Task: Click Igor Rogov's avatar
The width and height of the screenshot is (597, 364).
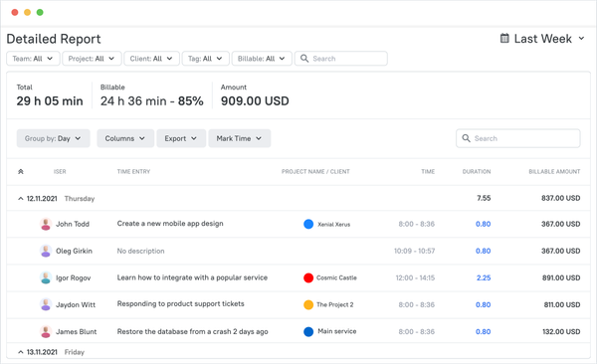Action: [46, 277]
